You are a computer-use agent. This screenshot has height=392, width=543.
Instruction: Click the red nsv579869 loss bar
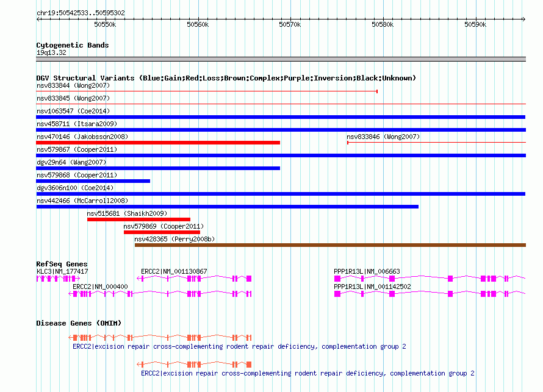[162, 232]
